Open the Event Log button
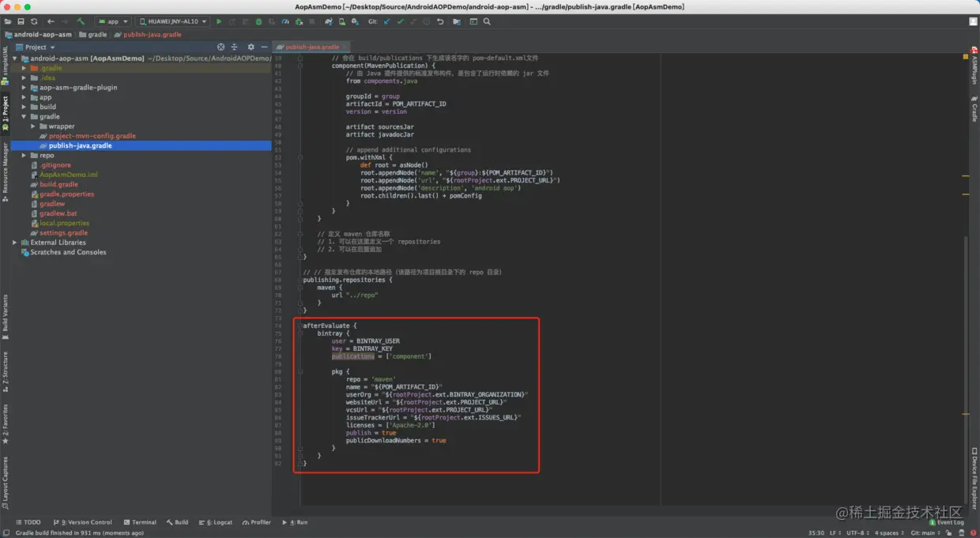Viewport: 980px width, 538px height. [x=947, y=522]
